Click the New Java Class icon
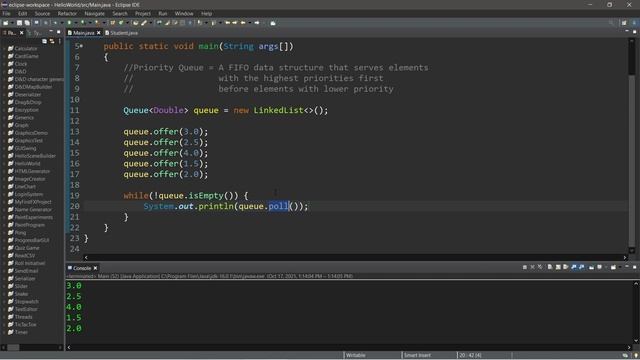Viewport: 640px width, 360px height. [x=120, y=23]
